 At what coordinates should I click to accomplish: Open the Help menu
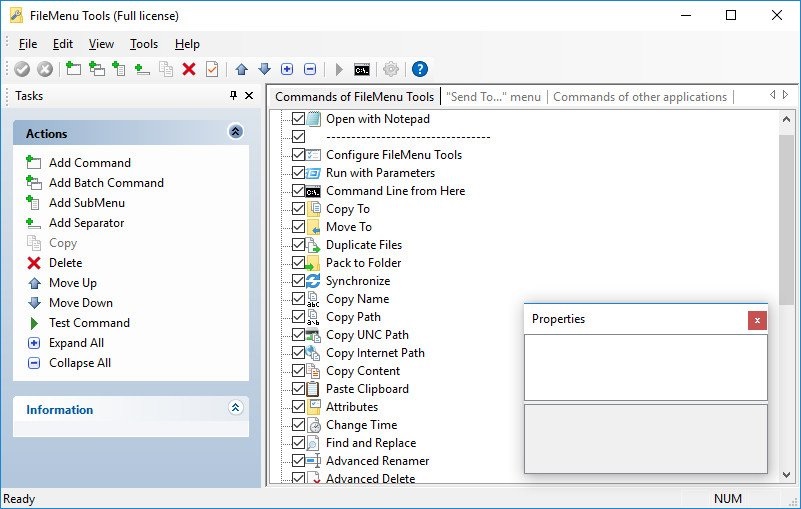click(x=187, y=44)
